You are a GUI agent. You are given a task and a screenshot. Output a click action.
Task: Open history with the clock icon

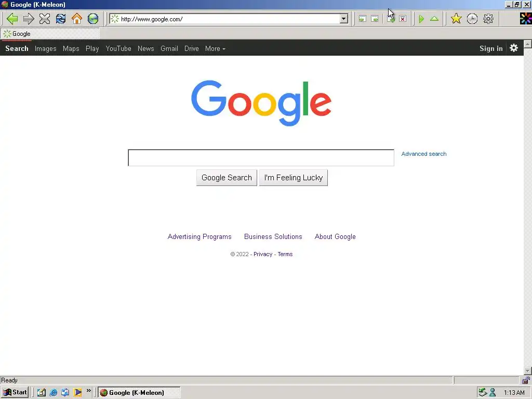(472, 19)
